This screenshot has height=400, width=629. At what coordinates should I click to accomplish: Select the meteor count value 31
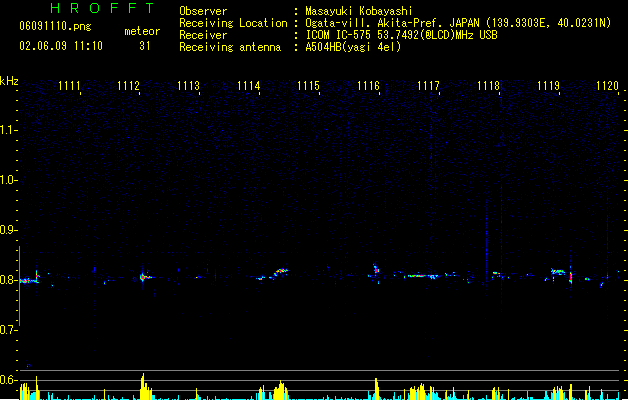[x=145, y=46]
